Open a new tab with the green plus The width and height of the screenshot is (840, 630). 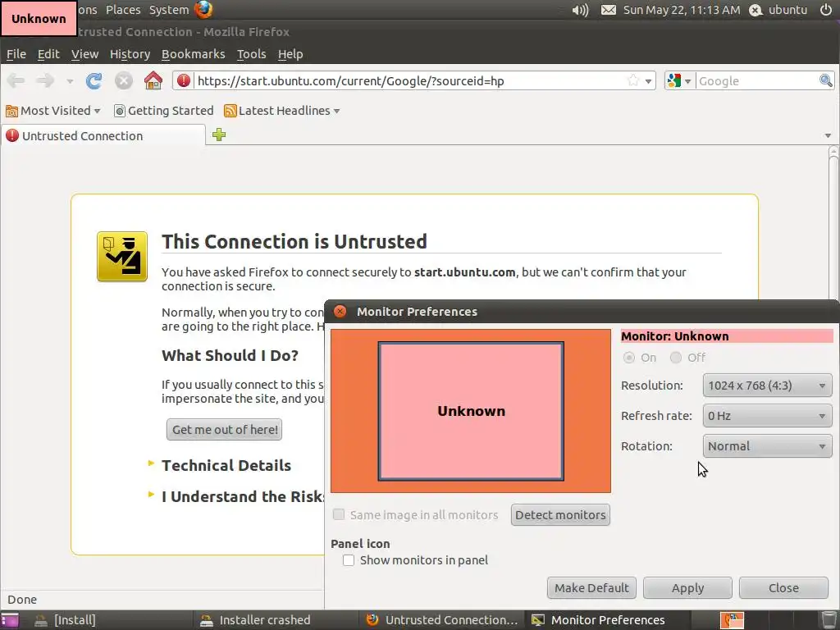coord(218,135)
